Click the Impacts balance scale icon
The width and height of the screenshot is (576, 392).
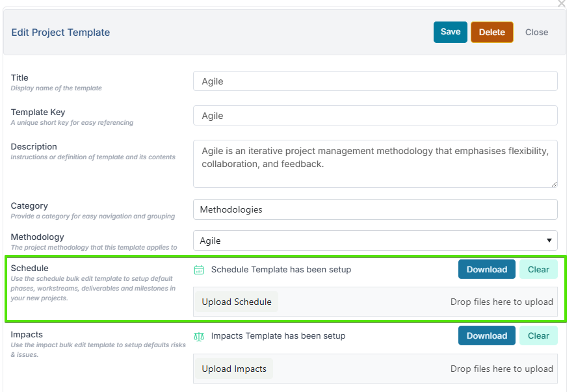point(199,336)
